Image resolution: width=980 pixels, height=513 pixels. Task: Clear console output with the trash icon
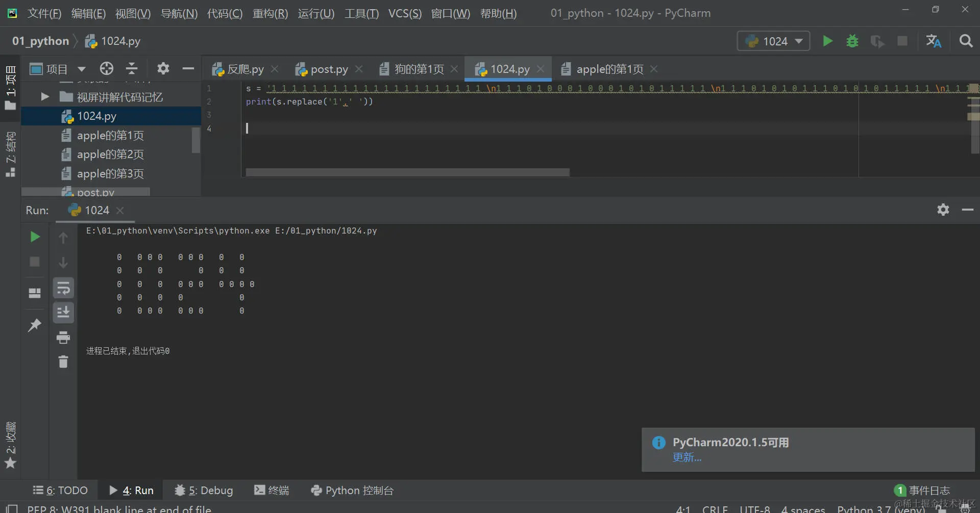(63, 362)
